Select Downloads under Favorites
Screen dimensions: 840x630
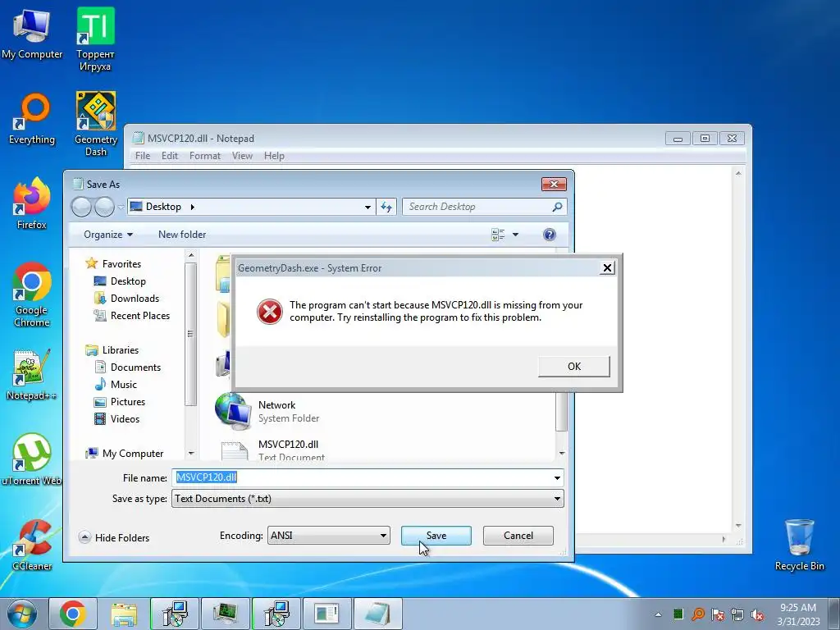coord(126,299)
